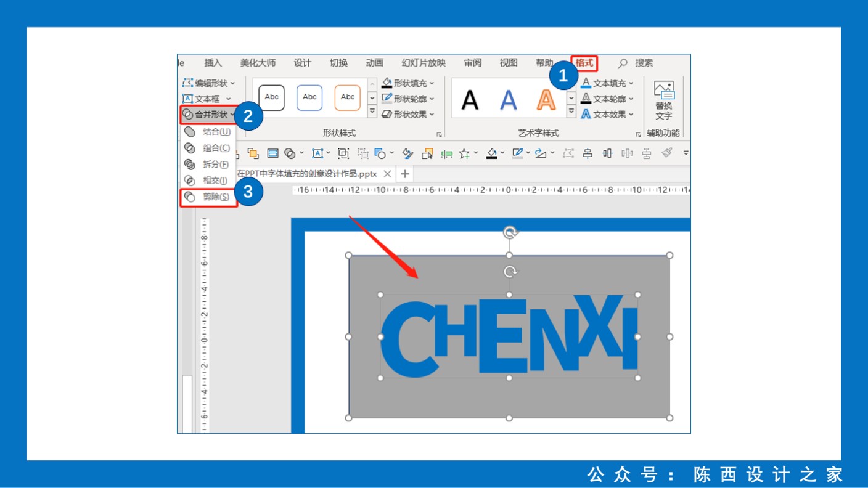The image size is (868, 488).
Task: Click the edit points icon
Action: pos(568,153)
